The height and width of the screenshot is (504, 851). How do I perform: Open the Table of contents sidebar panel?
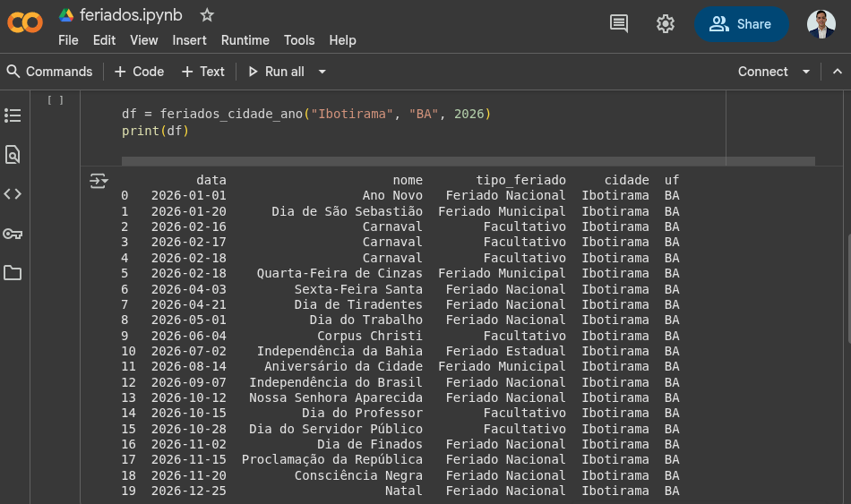coord(13,115)
